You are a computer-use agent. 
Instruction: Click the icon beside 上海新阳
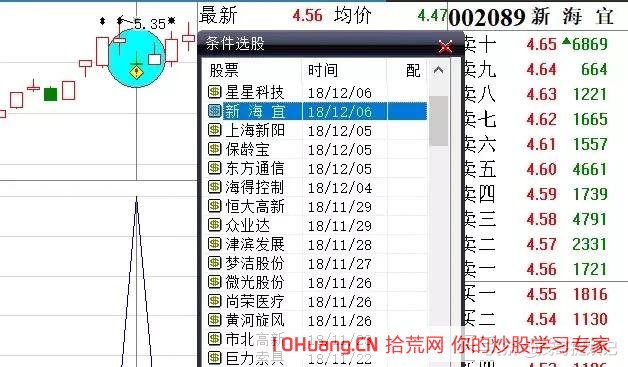click(215, 130)
